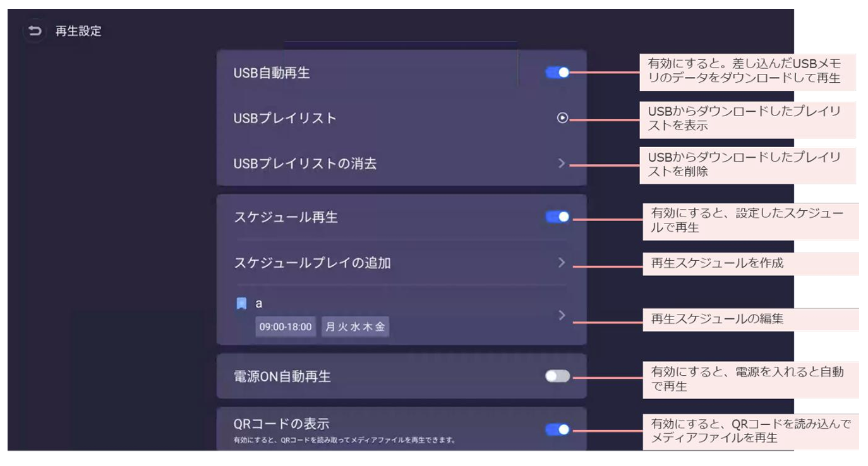The width and height of the screenshot is (868, 466).
Task: Turn off the QRコードの表示 switch
Action: tap(557, 429)
